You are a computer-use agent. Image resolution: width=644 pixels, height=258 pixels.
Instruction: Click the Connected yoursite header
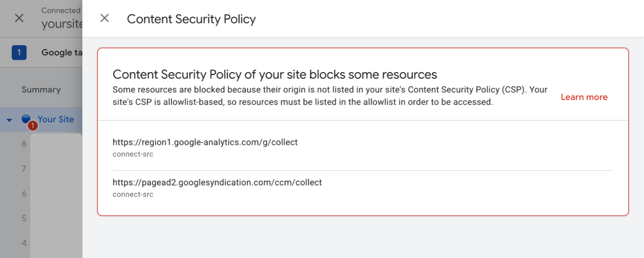(x=61, y=17)
